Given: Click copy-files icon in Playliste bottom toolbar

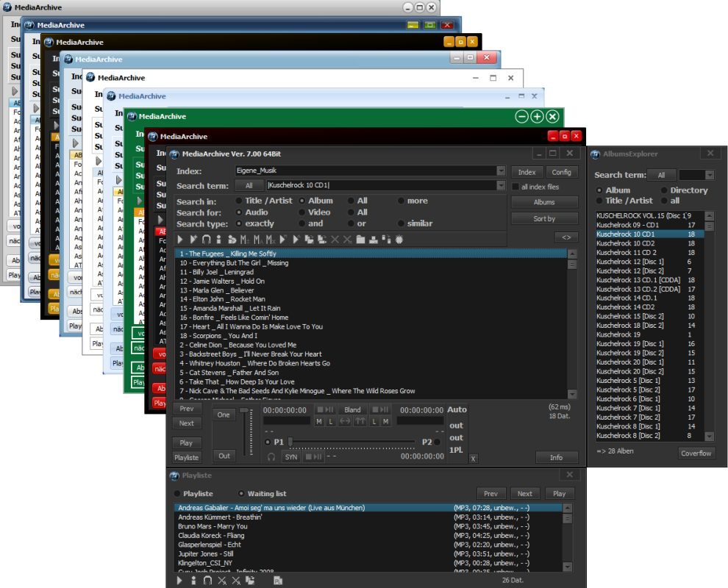Looking at the screenshot, I should click(x=250, y=580).
